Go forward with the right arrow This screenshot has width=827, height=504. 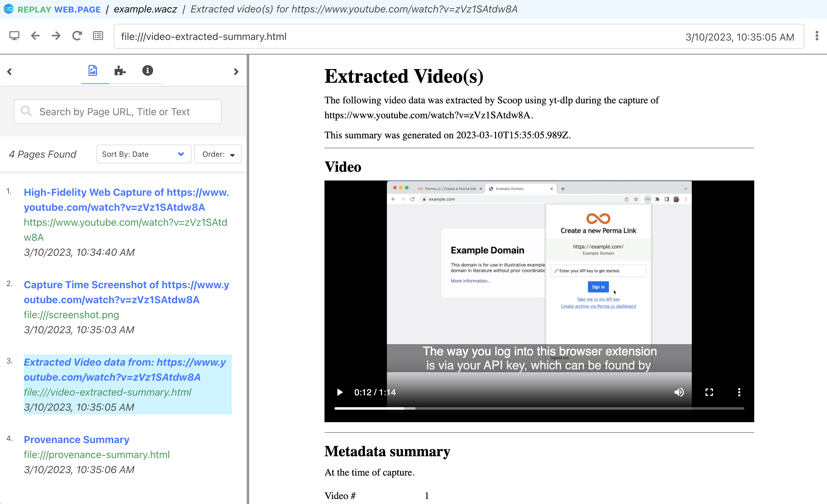[x=56, y=36]
